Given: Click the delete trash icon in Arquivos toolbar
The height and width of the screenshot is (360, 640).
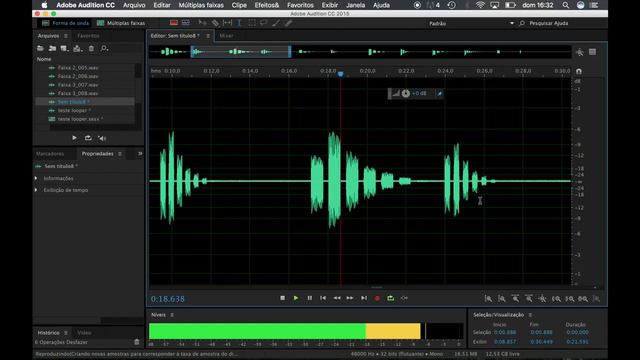Looking at the screenshot, I should pos(91,49).
